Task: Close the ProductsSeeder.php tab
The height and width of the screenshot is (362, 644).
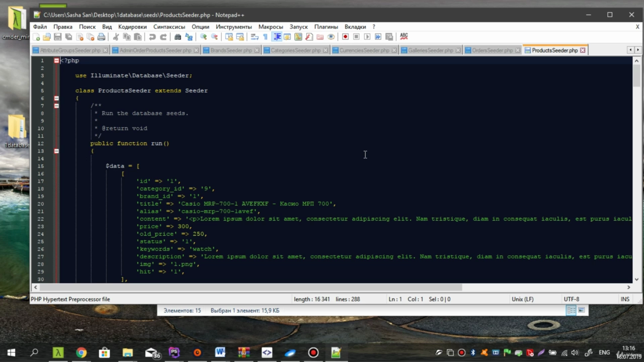Action: pos(583,50)
